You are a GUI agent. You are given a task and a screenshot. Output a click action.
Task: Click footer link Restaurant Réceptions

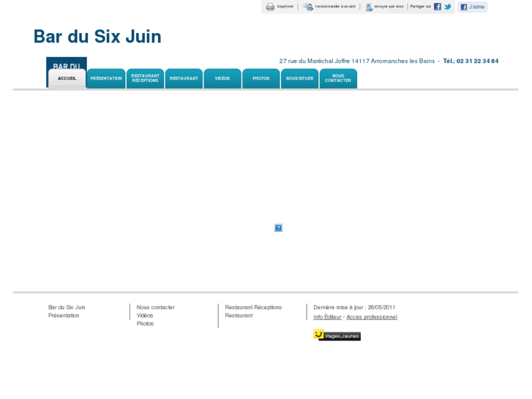(x=253, y=307)
